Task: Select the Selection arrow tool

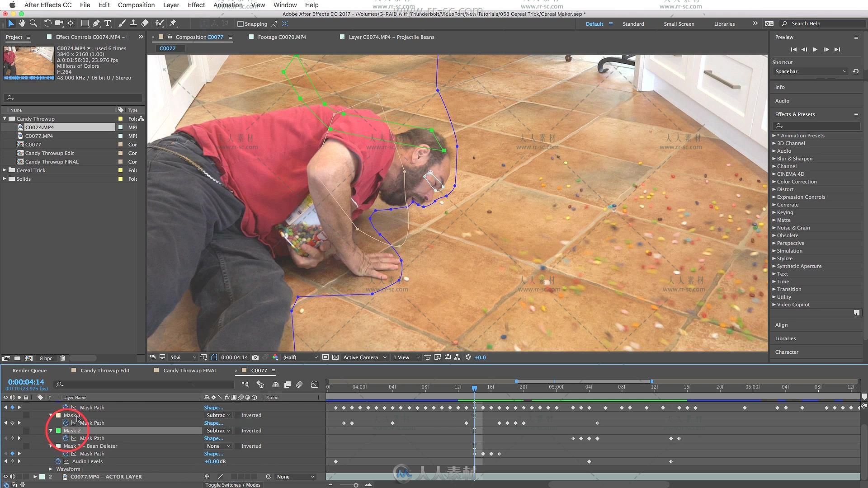Action: pyautogui.click(x=11, y=23)
